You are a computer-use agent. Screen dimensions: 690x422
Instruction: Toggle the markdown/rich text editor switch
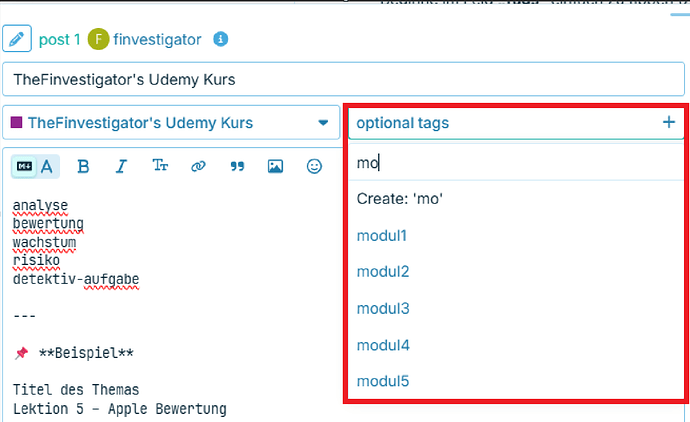click(35, 166)
